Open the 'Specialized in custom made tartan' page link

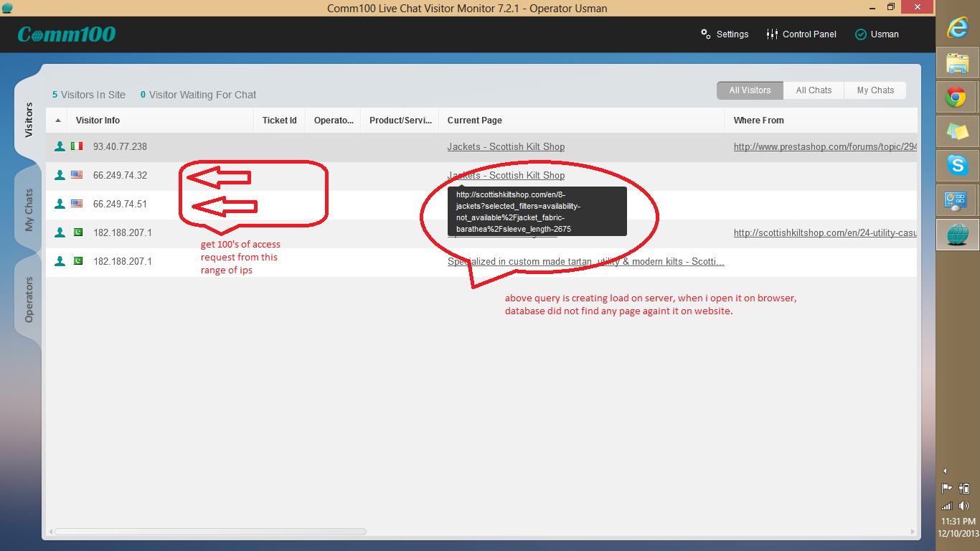(585, 261)
